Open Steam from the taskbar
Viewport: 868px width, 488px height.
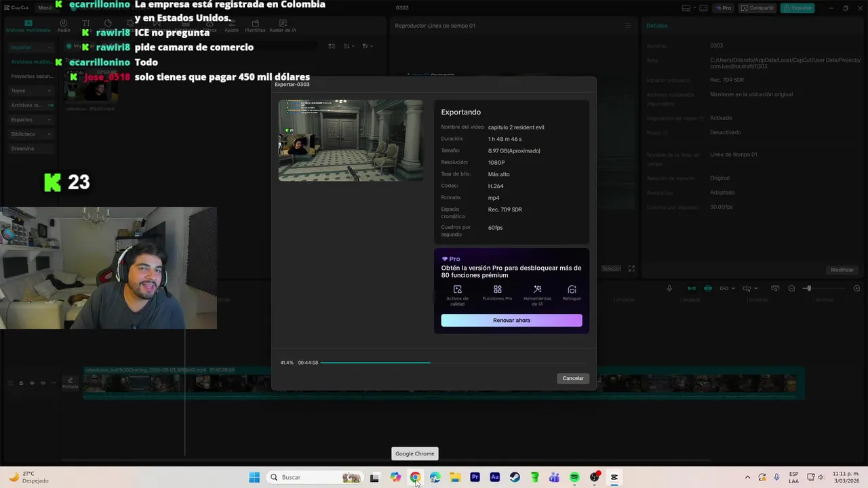tap(515, 477)
